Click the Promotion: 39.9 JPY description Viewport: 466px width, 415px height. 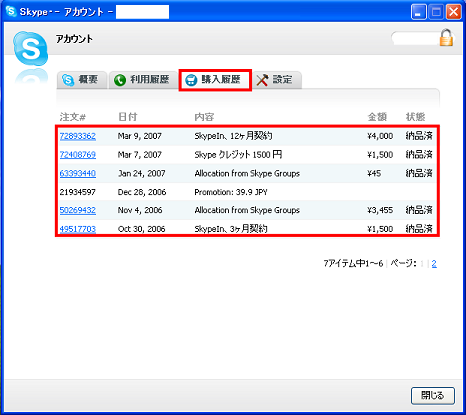[231, 192]
